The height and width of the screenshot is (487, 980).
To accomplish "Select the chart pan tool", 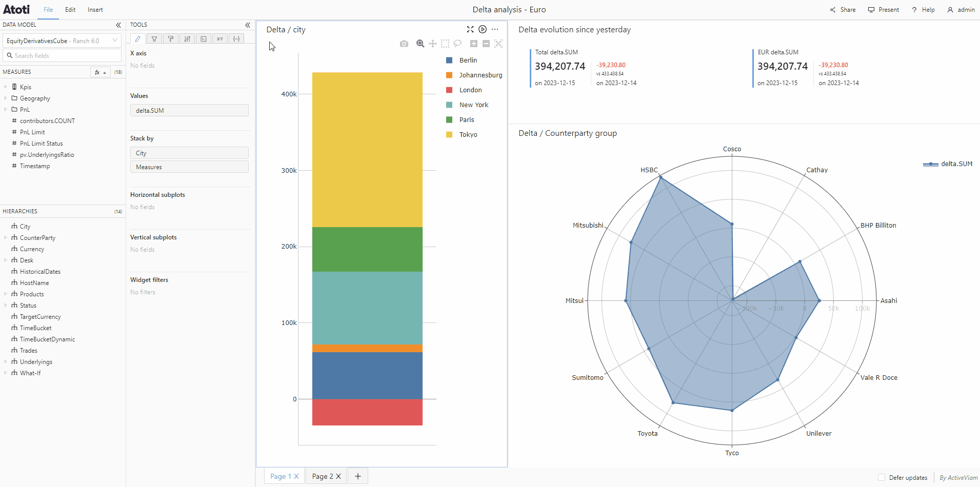I will [x=433, y=44].
